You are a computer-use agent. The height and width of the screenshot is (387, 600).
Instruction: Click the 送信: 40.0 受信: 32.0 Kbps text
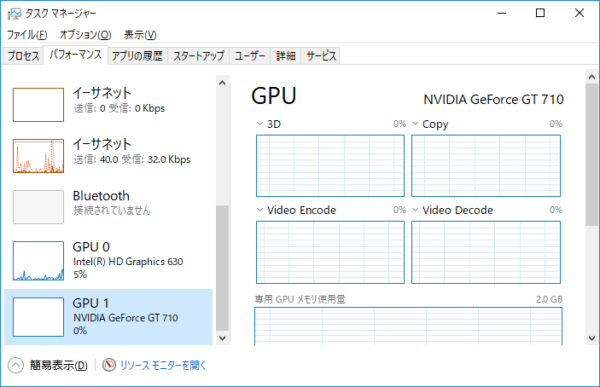point(132,159)
